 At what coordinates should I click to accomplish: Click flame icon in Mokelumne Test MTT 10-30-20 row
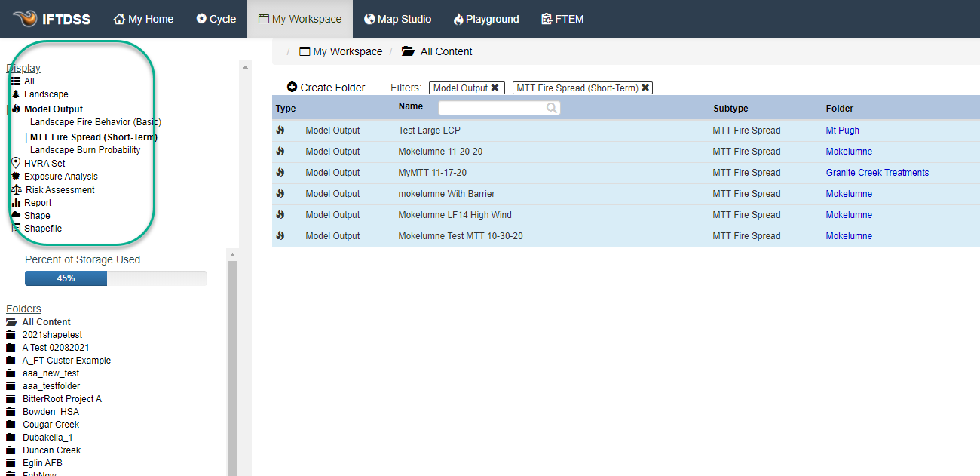pos(280,236)
